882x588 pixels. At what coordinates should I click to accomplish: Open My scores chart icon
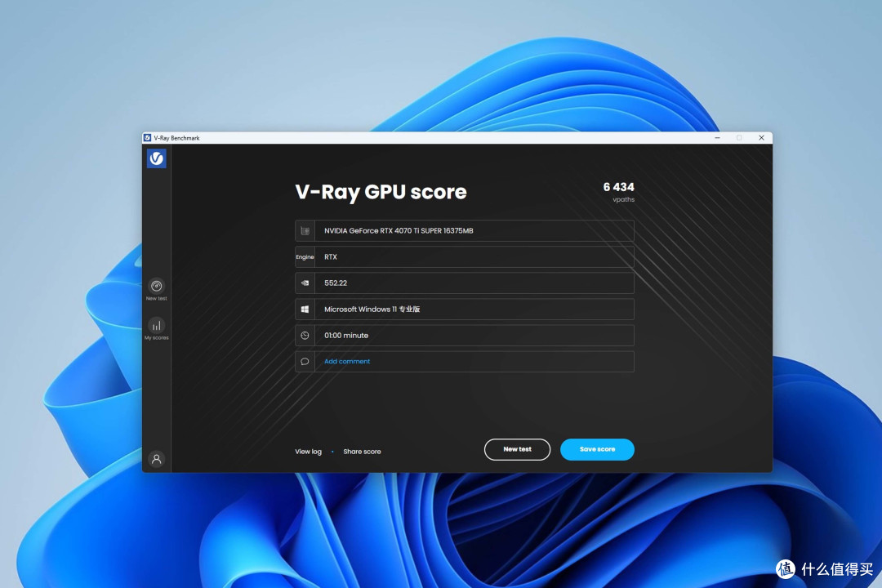(156, 325)
